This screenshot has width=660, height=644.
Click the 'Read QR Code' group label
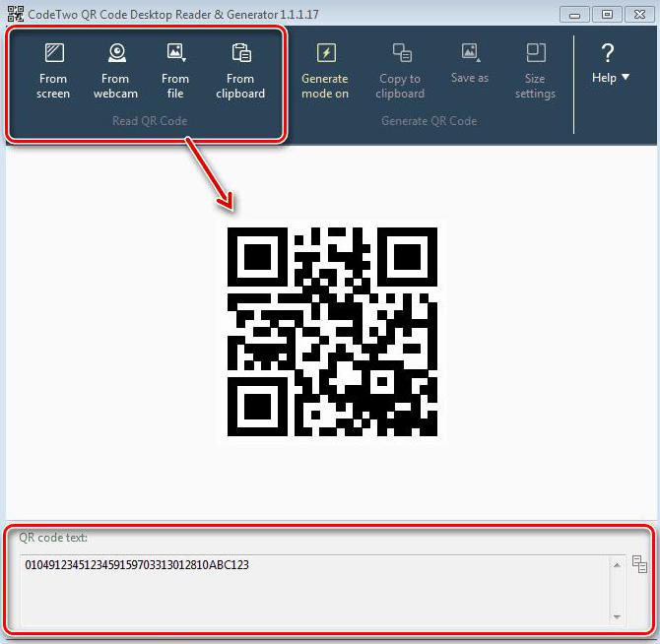[150, 121]
